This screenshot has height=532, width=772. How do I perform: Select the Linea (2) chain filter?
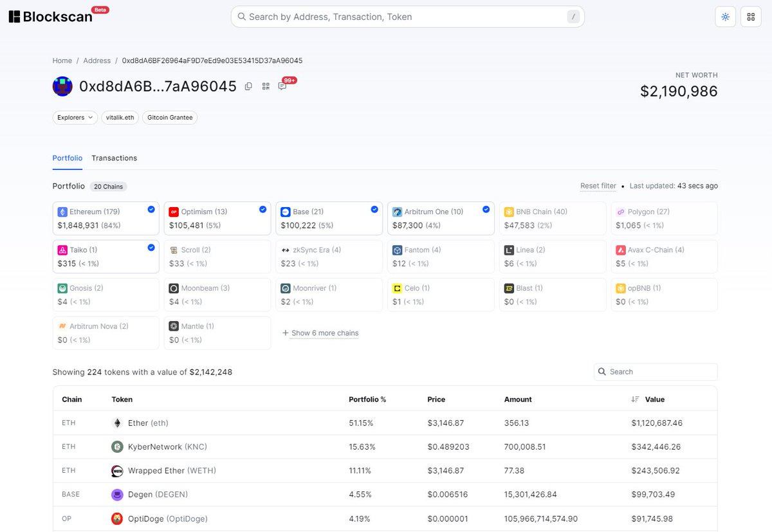(x=553, y=257)
